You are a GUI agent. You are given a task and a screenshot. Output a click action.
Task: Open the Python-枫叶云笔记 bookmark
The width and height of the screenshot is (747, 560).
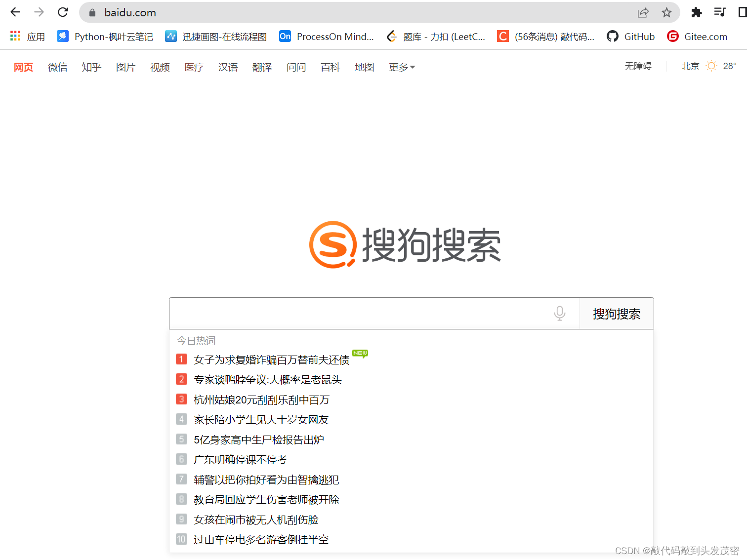pyautogui.click(x=105, y=37)
